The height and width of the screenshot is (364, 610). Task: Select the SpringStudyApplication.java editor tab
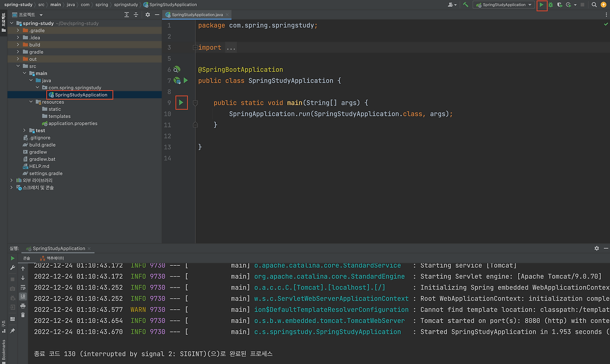click(x=196, y=15)
